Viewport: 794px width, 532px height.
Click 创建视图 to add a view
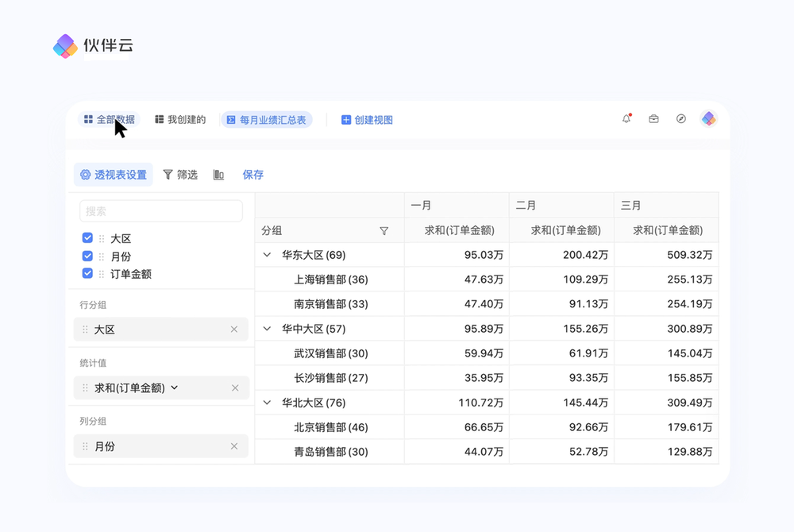point(367,120)
